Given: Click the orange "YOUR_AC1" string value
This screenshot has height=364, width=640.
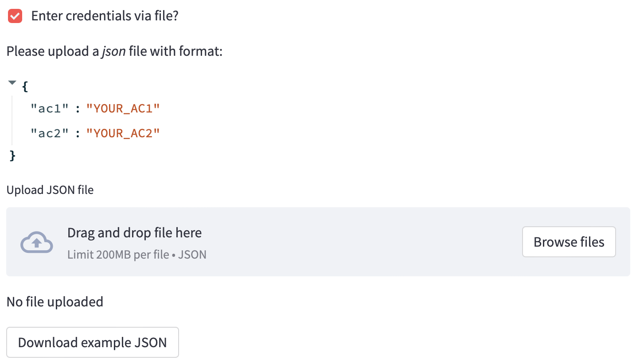Looking at the screenshot, I should (123, 108).
